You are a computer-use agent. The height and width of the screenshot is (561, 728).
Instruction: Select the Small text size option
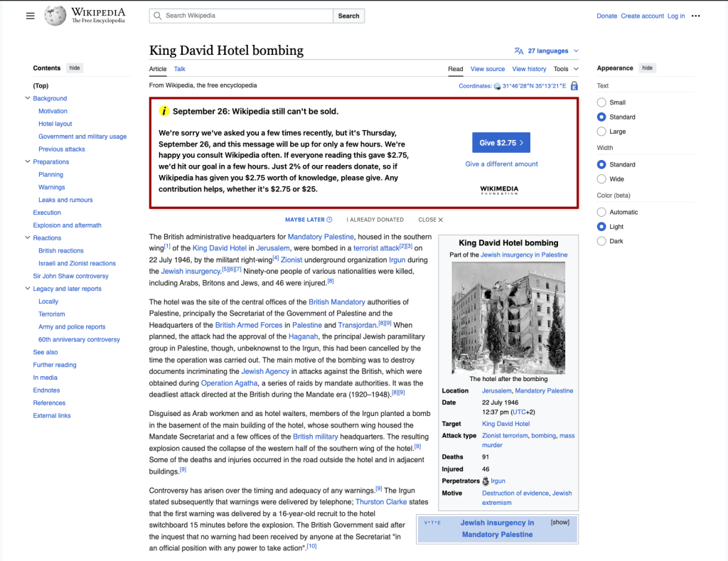click(602, 102)
